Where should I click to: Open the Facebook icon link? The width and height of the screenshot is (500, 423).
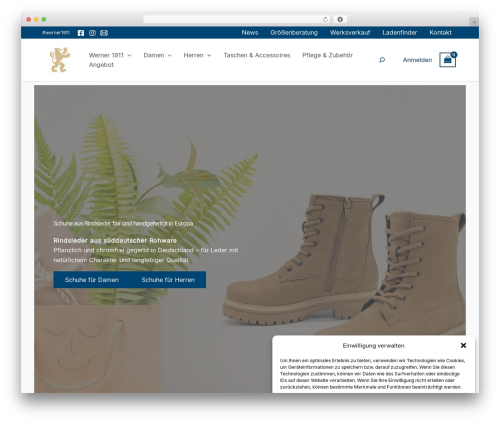81,33
